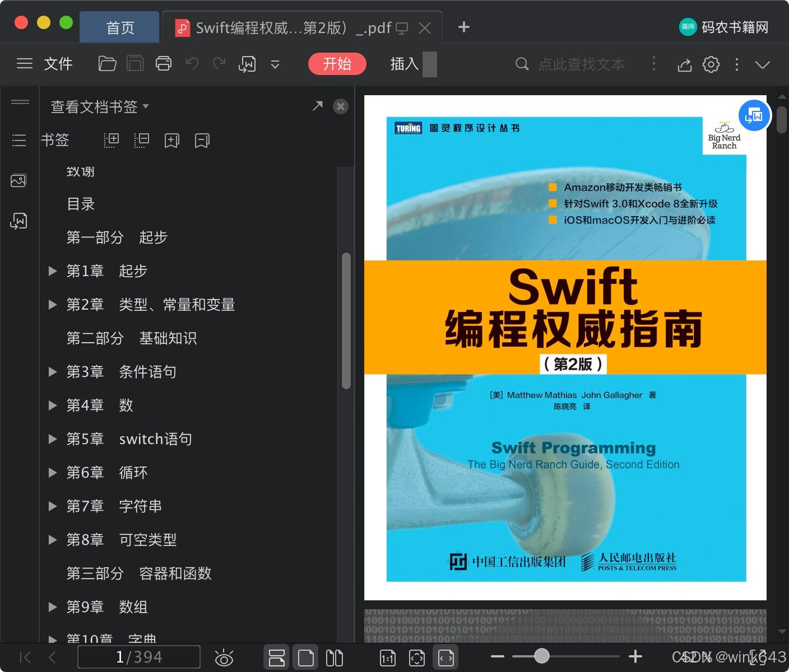The image size is (789, 672).
Task: Close the bookmark side panel
Action: pos(341,106)
